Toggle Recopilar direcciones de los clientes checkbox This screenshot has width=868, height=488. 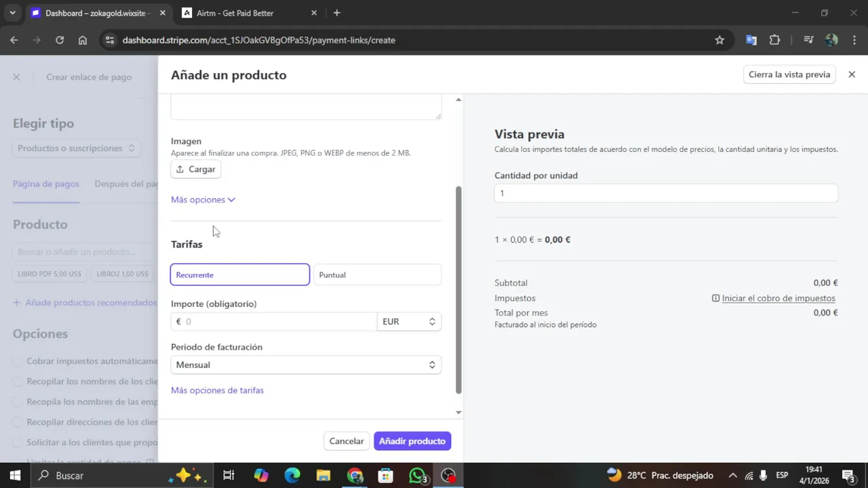(x=18, y=422)
